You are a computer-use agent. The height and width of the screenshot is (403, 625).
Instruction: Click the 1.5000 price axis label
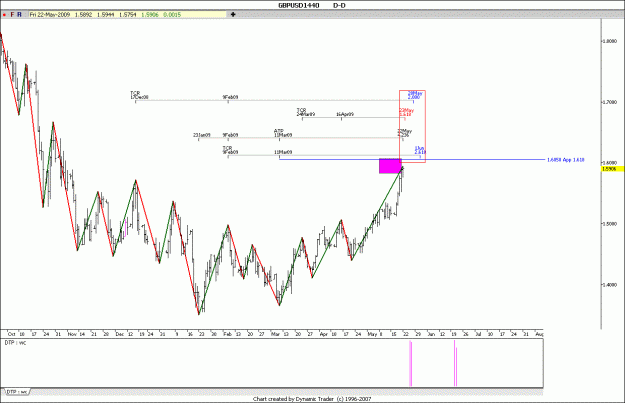pyautogui.click(x=609, y=224)
